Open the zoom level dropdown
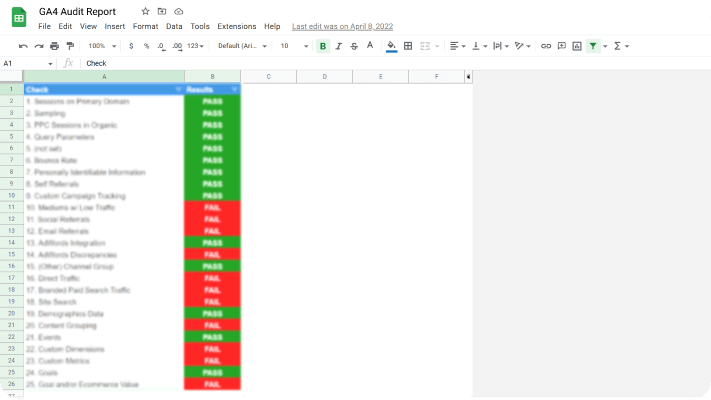This screenshot has height=400, width=711. (102, 46)
